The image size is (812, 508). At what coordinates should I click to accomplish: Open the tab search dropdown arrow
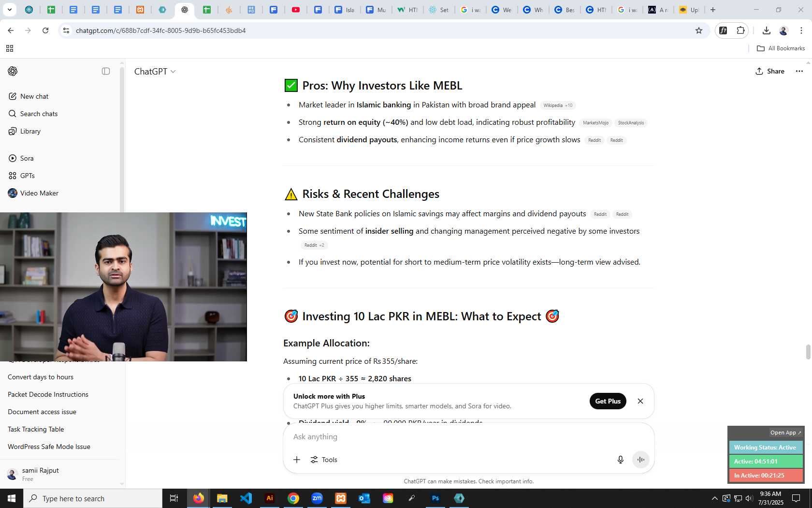tap(9, 10)
